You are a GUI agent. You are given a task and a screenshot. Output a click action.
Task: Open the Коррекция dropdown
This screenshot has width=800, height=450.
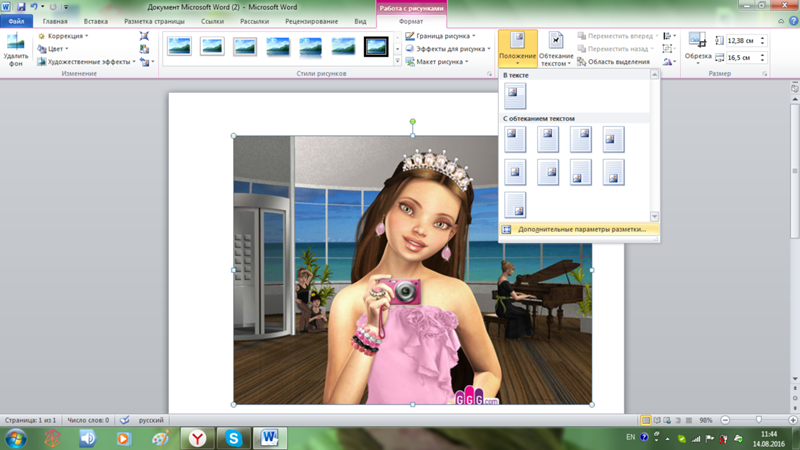(63, 36)
